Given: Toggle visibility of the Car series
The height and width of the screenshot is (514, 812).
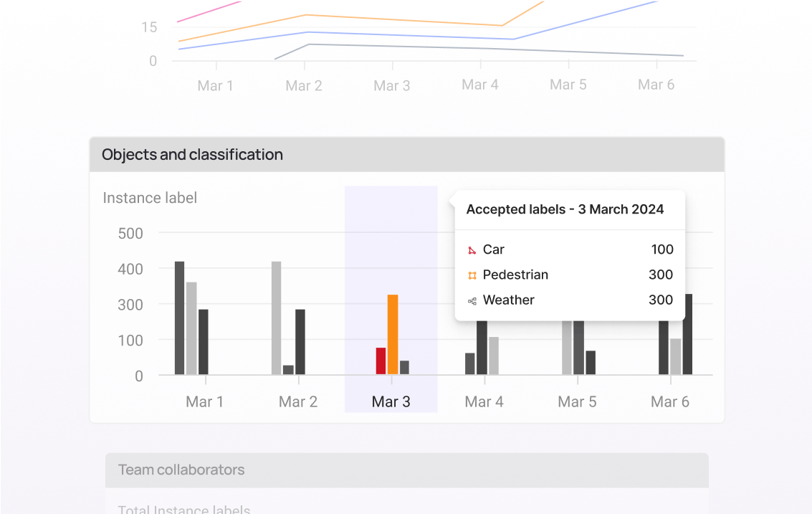Looking at the screenshot, I should tap(493, 249).
